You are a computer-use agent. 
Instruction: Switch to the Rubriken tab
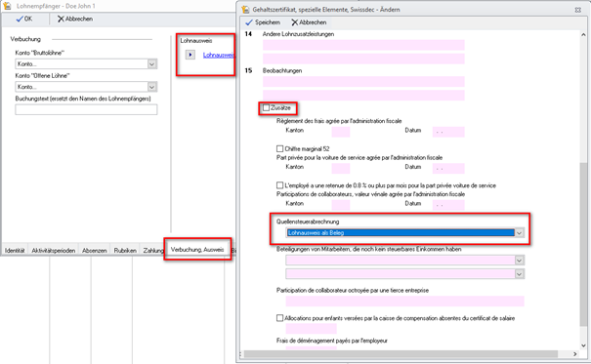125,251
